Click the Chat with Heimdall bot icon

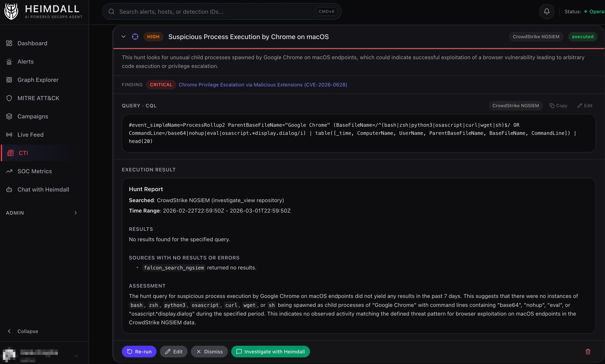point(9,190)
